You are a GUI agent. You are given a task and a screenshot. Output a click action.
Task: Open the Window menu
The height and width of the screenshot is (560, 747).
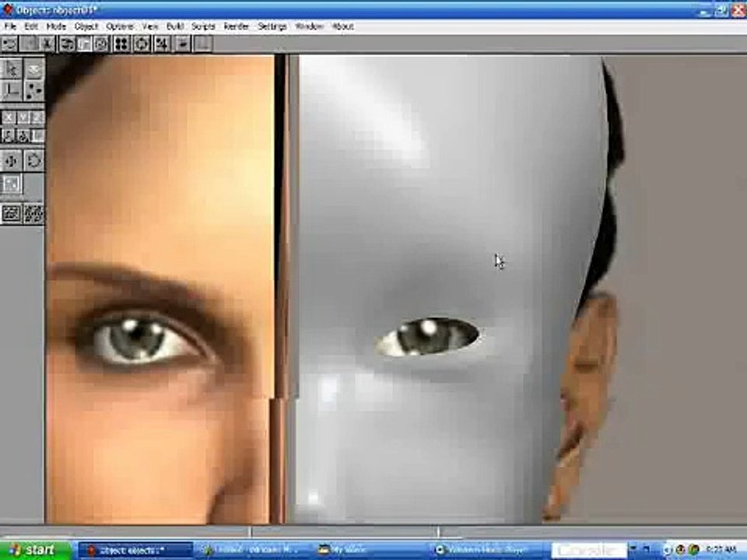pyautogui.click(x=309, y=26)
